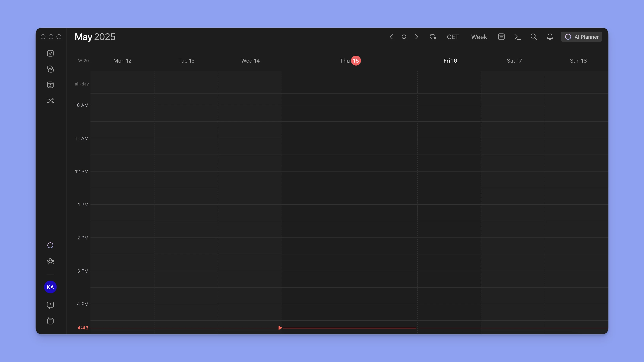Click the 2 PM time label
The width and height of the screenshot is (644, 362).
pos(83,238)
